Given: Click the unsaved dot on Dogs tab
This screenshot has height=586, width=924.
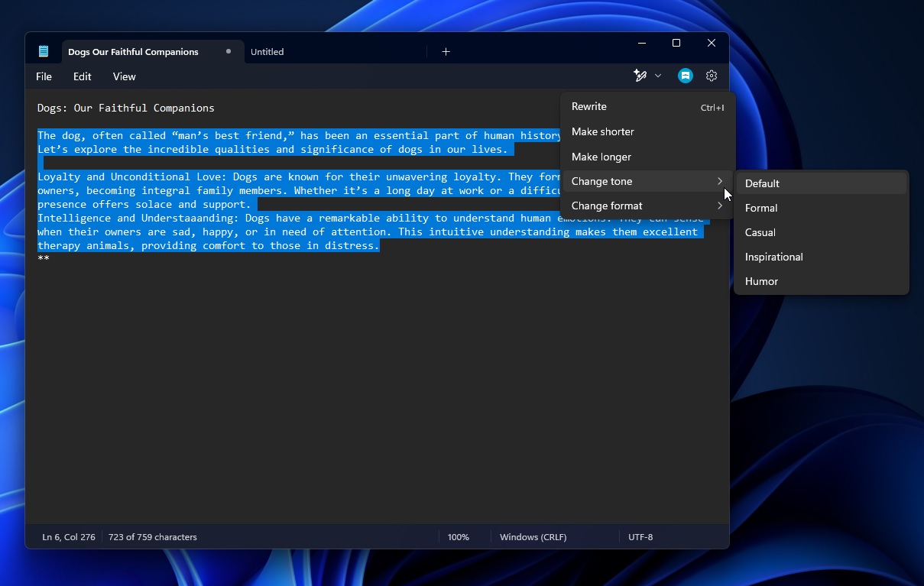Looking at the screenshot, I should click(x=229, y=51).
